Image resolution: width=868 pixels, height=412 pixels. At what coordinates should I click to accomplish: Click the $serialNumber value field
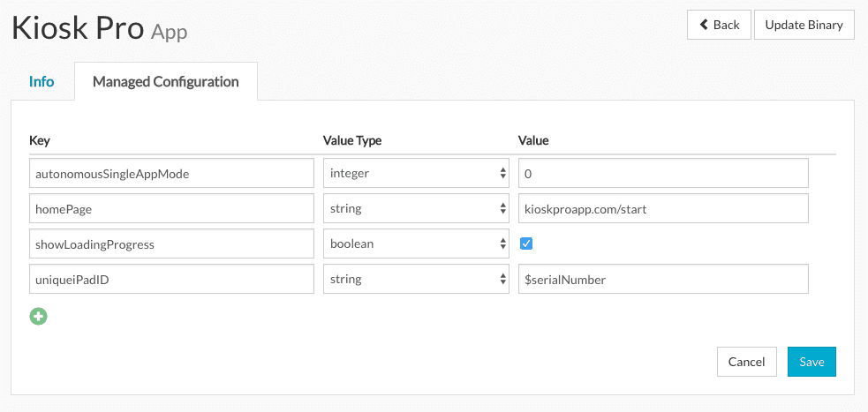(x=663, y=279)
